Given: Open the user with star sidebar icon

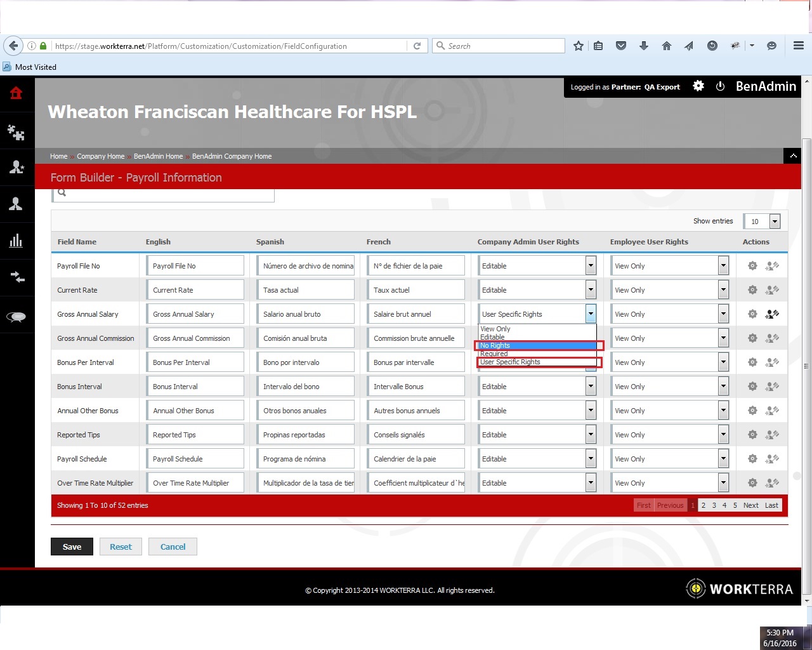Looking at the screenshot, I should 16,167.
